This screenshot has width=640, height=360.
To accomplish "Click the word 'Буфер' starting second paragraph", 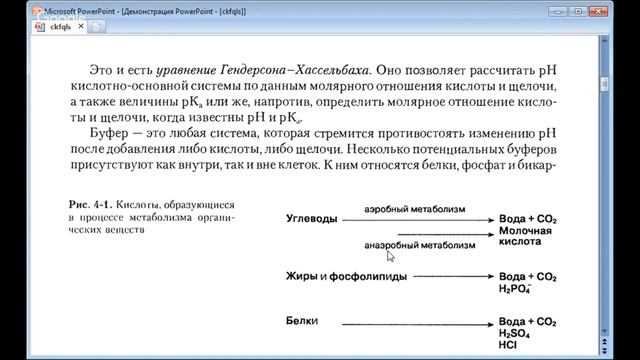I will point(109,133).
